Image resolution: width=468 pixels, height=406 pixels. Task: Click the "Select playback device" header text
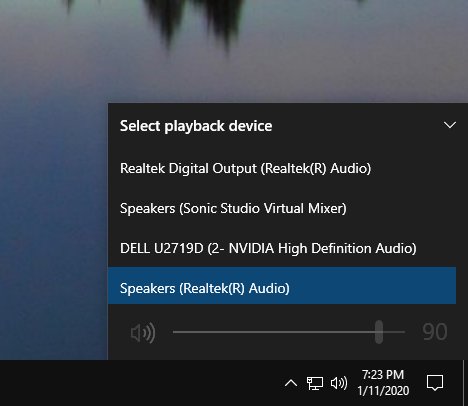196,126
